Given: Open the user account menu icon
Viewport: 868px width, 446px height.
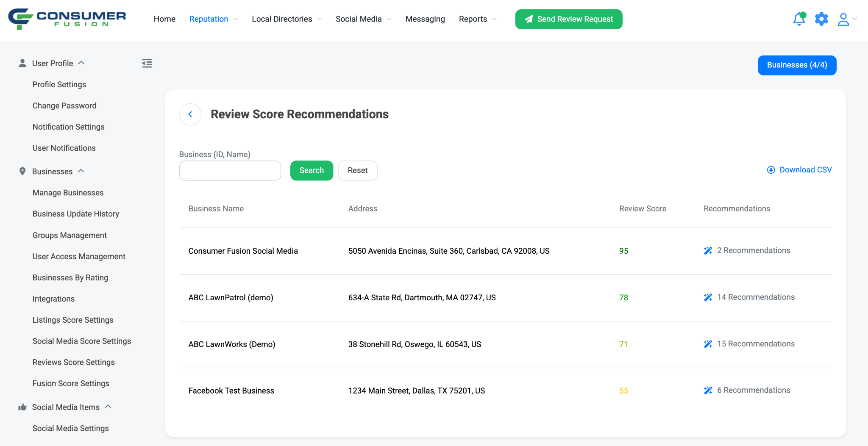Looking at the screenshot, I should [x=843, y=19].
